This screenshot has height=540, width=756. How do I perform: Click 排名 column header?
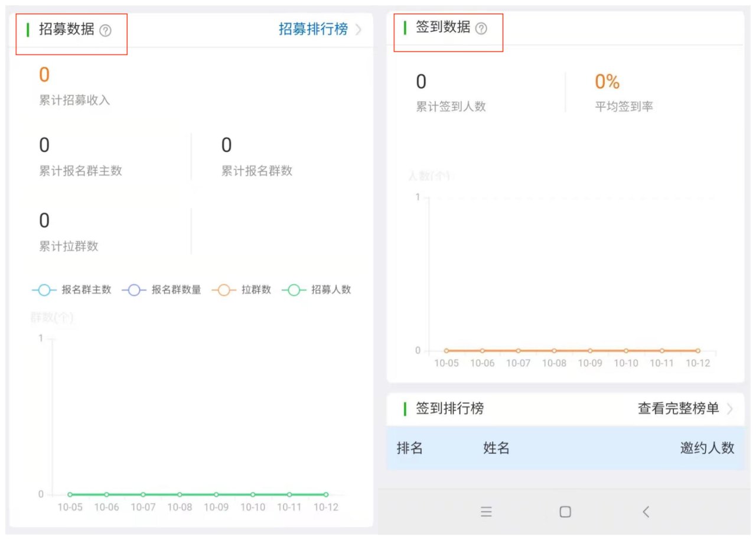click(410, 448)
